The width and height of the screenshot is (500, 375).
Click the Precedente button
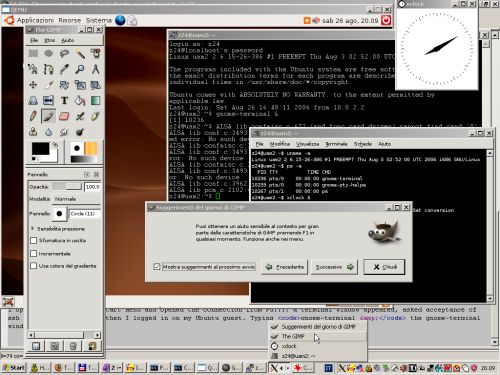click(285, 267)
